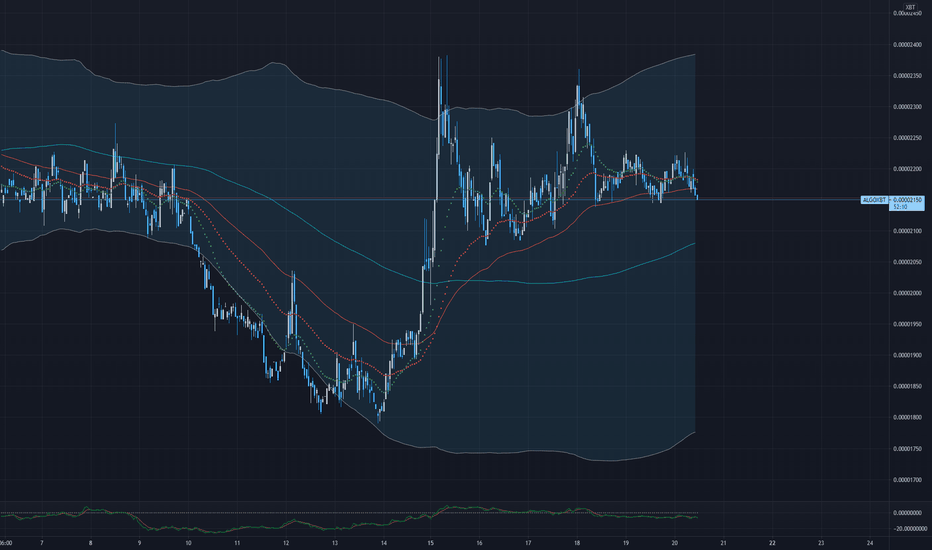Click price level 0.00002050 on the axis
The height and width of the screenshot is (550, 932).
[908, 262]
